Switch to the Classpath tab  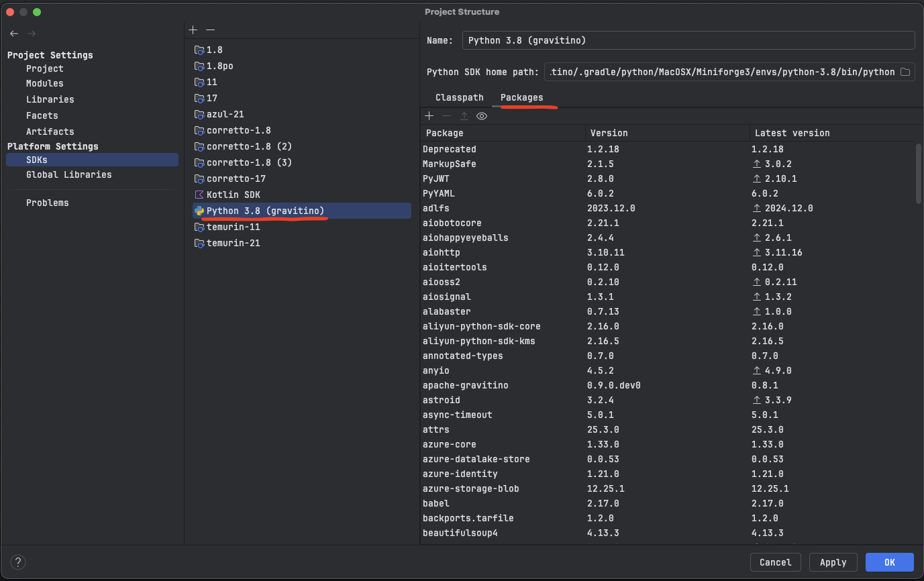(459, 97)
